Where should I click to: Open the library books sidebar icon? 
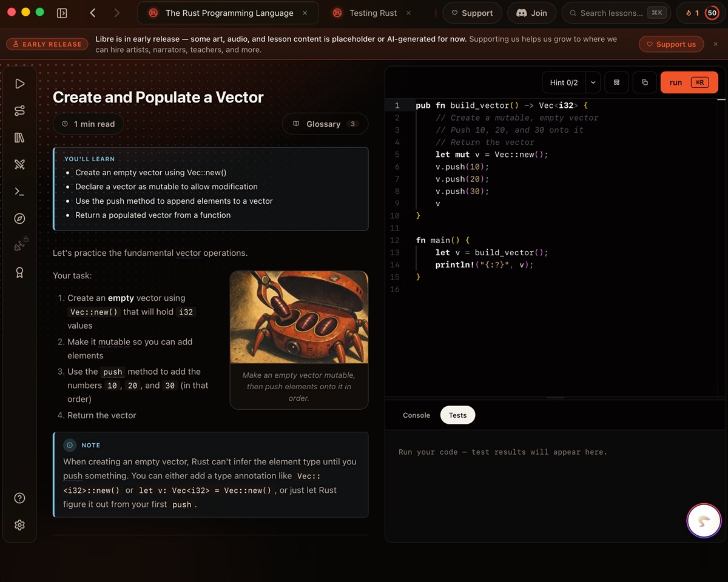point(19,138)
